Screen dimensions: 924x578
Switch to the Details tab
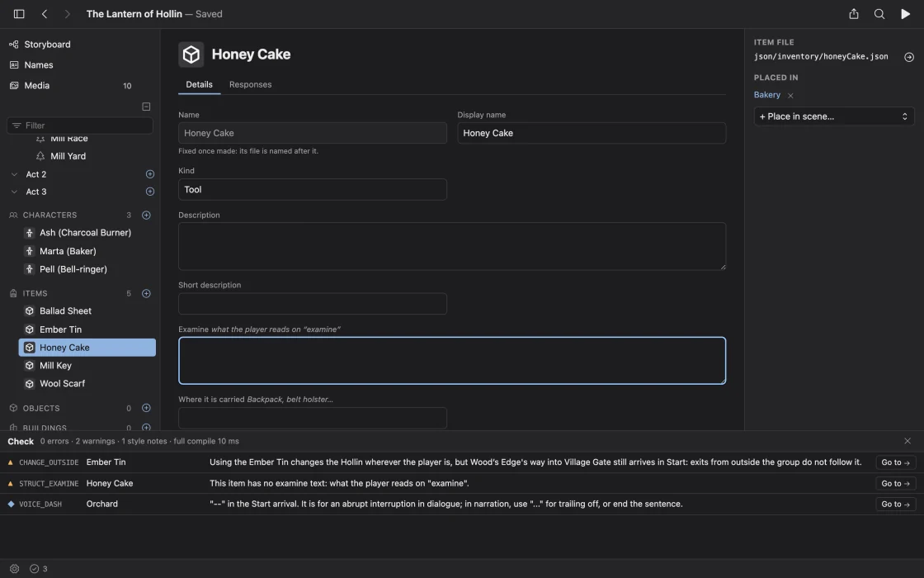[199, 84]
